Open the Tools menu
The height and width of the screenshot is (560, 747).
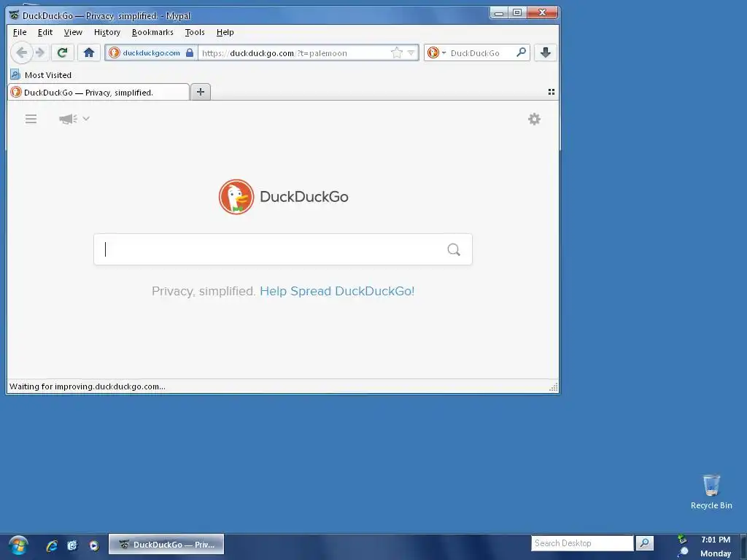point(195,32)
